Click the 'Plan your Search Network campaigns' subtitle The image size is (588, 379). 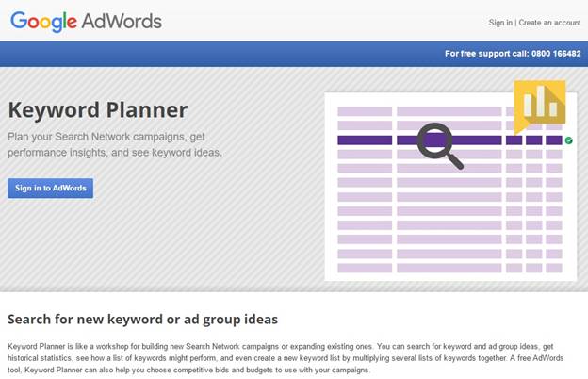click(x=115, y=144)
